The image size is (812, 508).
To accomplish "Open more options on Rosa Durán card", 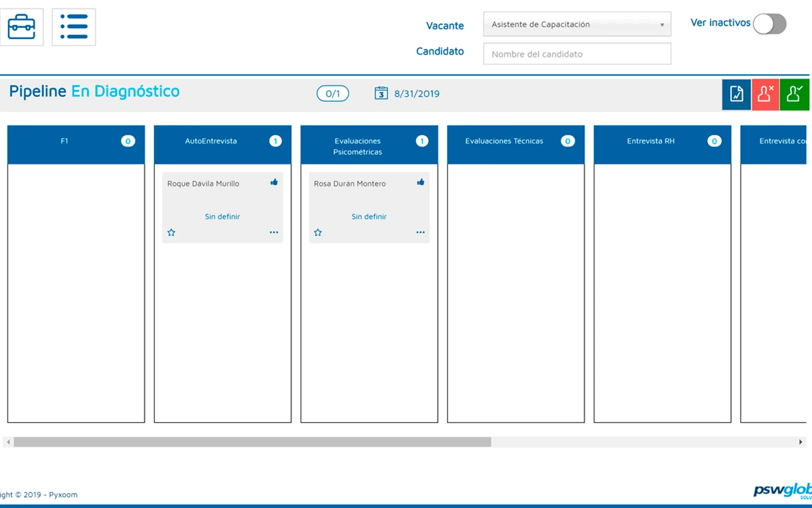I will [x=421, y=232].
